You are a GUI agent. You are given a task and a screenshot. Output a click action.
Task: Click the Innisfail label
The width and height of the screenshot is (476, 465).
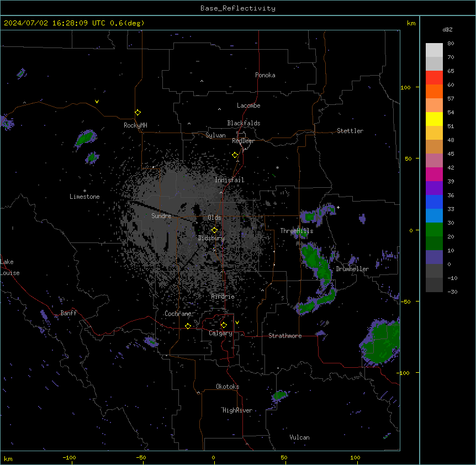click(230, 180)
